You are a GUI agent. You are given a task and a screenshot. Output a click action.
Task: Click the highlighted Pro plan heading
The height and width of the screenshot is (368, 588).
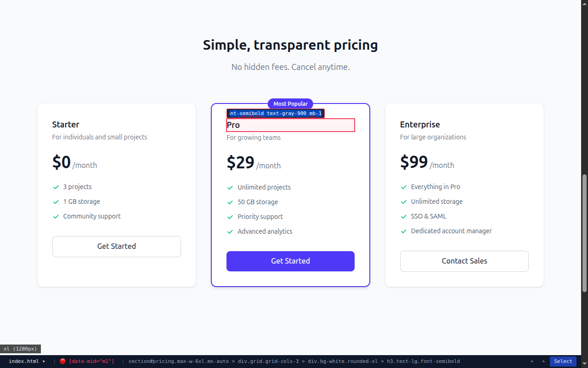290,125
